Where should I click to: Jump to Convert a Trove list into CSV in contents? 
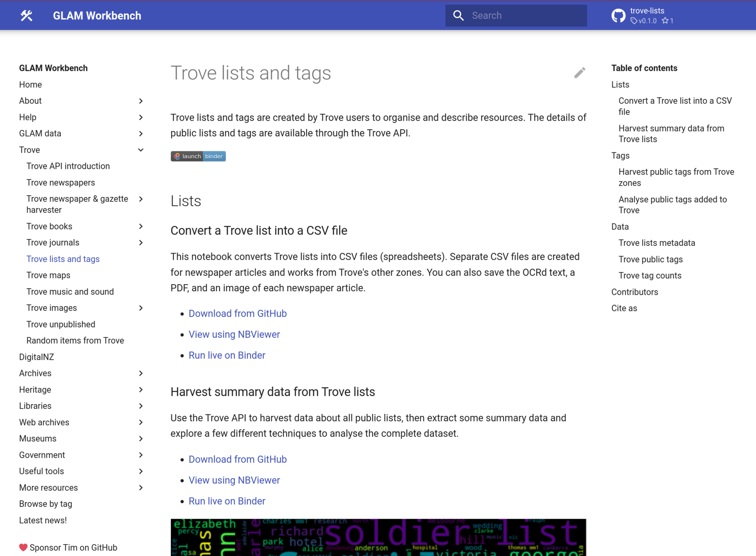pyautogui.click(x=675, y=106)
